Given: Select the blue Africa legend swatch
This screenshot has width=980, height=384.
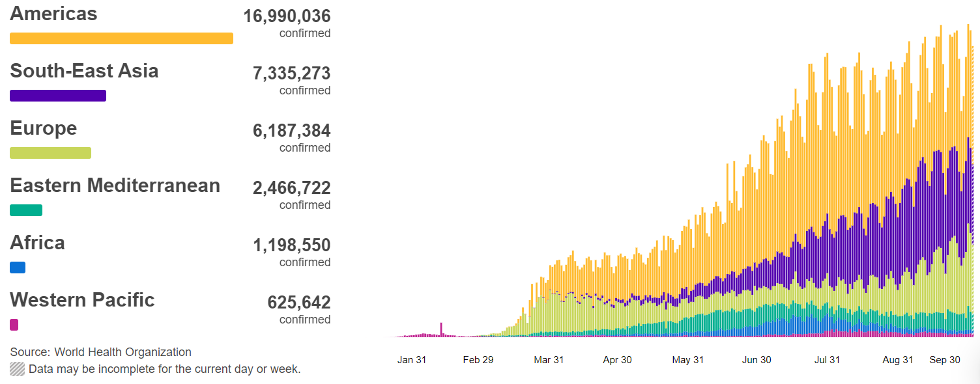Looking at the screenshot, I should click(18, 267).
